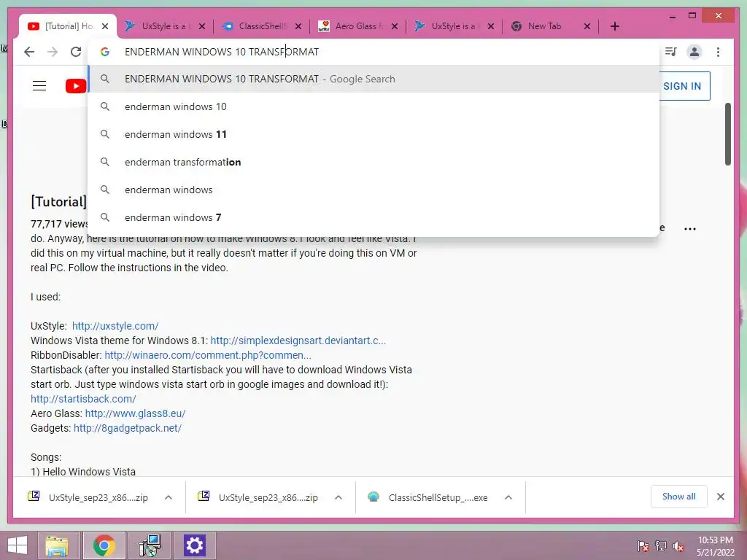Click the muted volume tray icon
This screenshot has width=747, height=560.
point(678,546)
